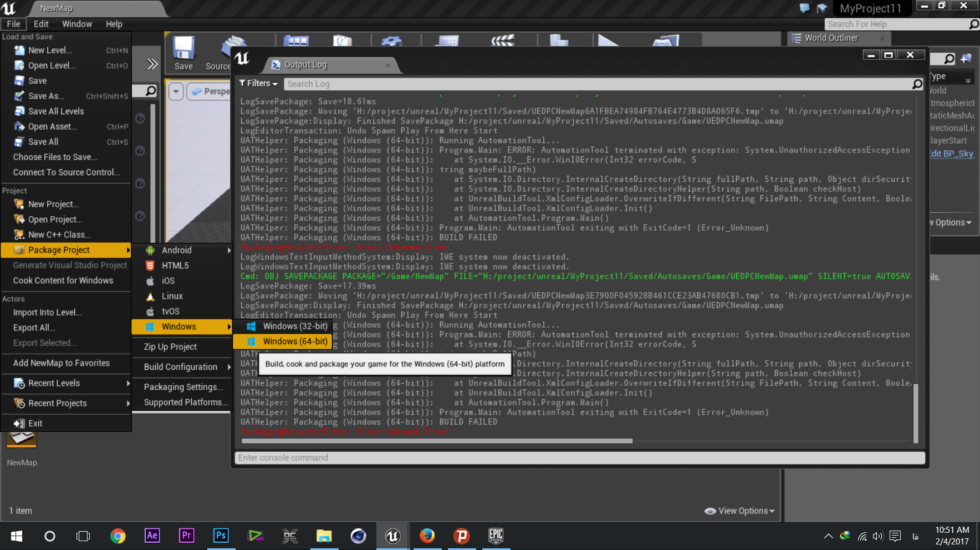Click the Search Log field

point(604,84)
